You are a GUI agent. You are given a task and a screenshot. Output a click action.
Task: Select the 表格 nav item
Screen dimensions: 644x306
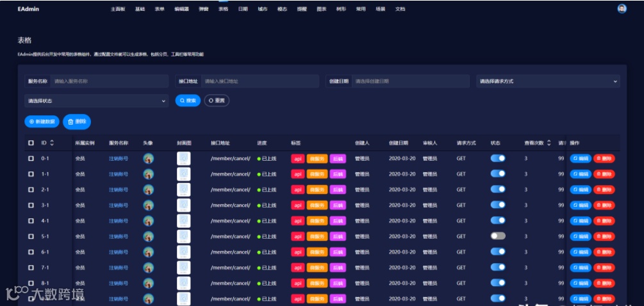(x=224, y=8)
